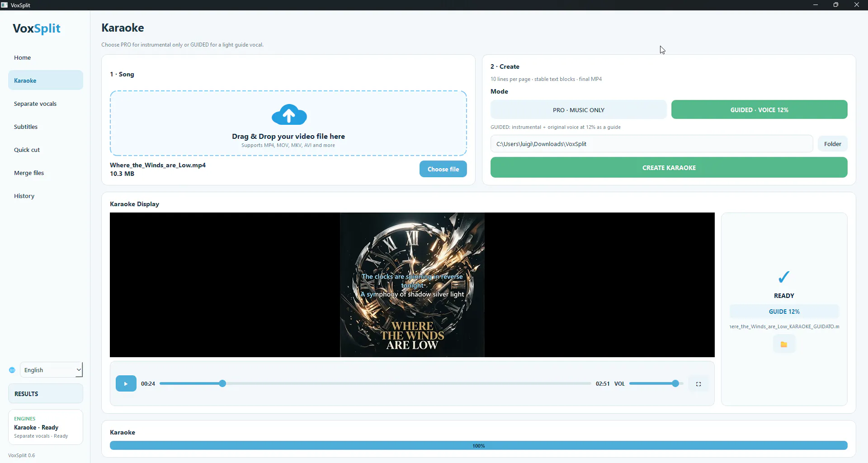Click the karaoke video preview
Image resolution: width=868 pixels, height=463 pixels.
point(412,285)
